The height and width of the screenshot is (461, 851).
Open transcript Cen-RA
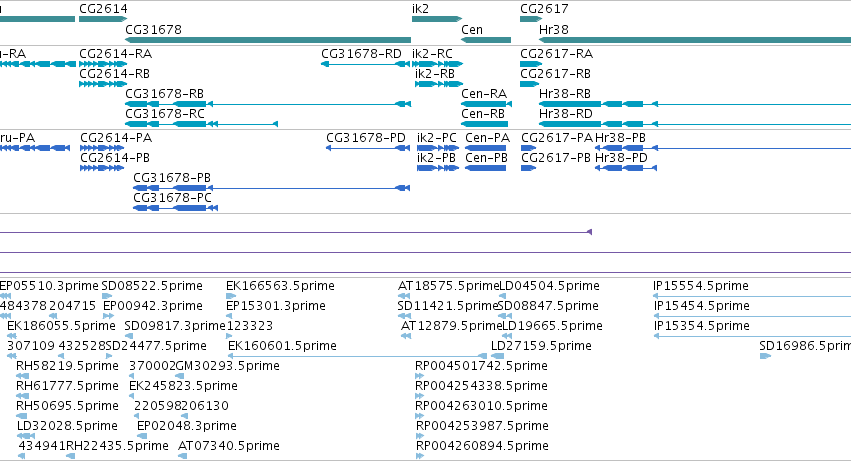(x=484, y=93)
